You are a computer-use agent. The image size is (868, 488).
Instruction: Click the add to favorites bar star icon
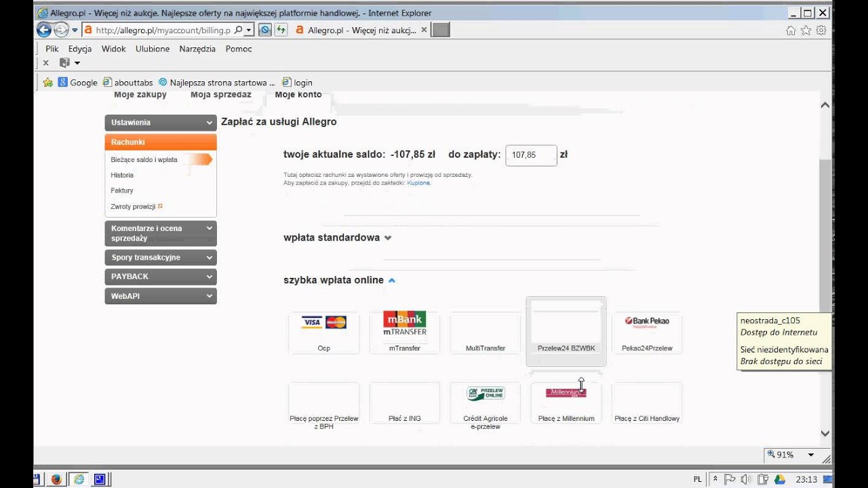click(x=47, y=82)
